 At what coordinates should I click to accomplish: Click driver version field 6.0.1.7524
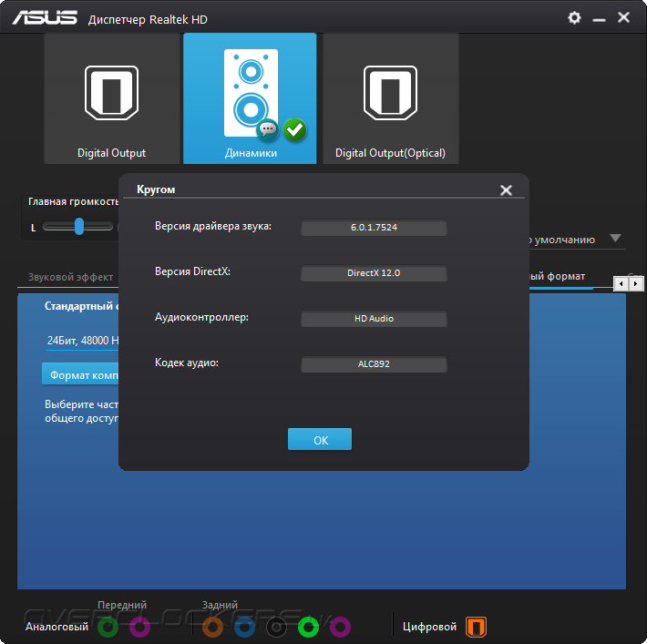pyautogui.click(x=374, y=228)
